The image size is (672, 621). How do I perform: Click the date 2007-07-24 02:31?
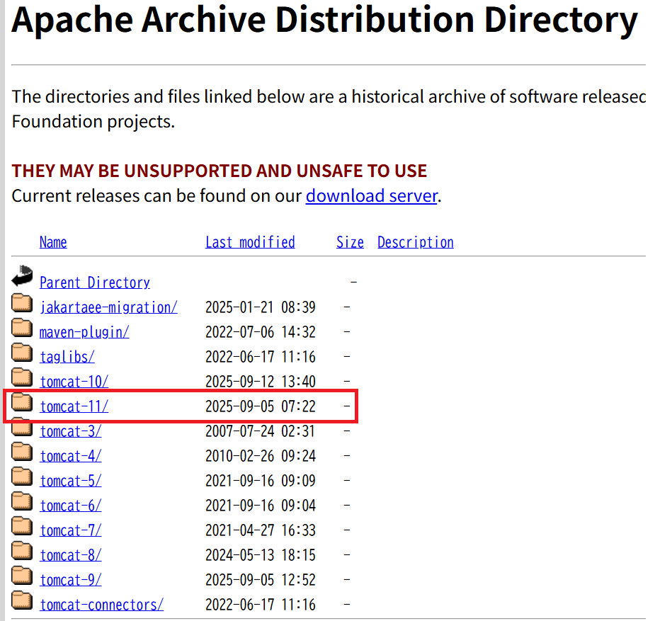point(260,431)
